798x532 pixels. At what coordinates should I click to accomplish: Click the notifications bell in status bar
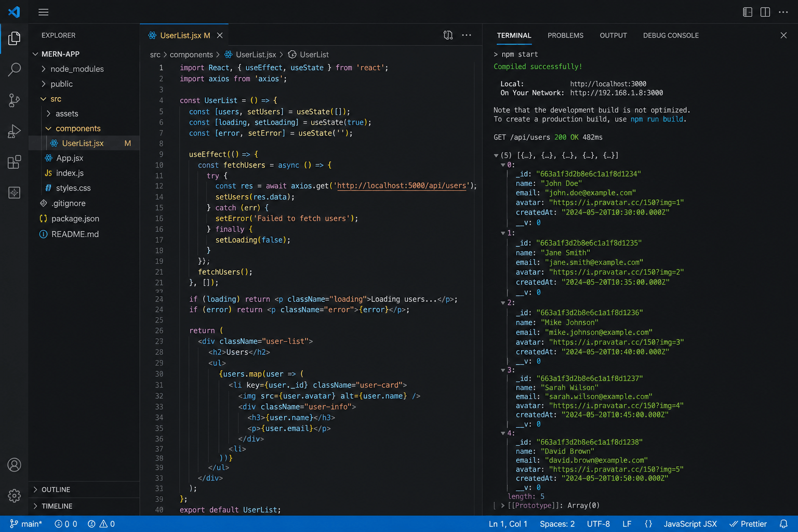point(783,524)
